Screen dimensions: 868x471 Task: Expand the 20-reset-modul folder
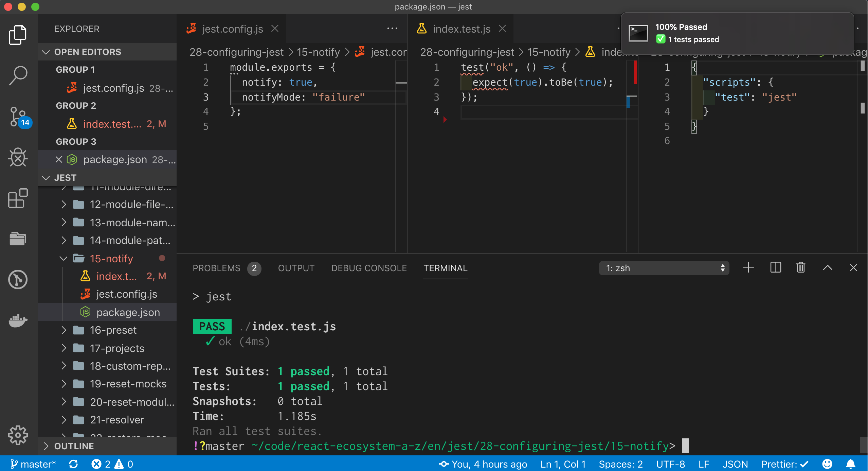pos(107,402)
